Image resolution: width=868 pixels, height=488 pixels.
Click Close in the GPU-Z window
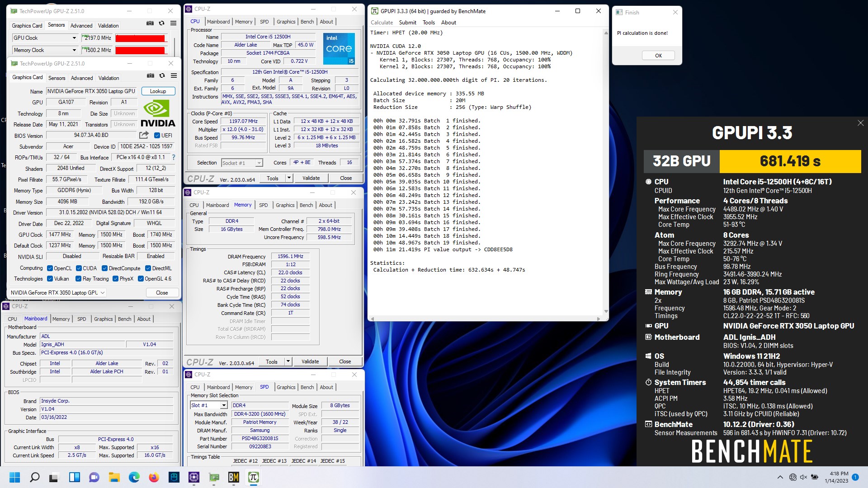click(162, 293)
